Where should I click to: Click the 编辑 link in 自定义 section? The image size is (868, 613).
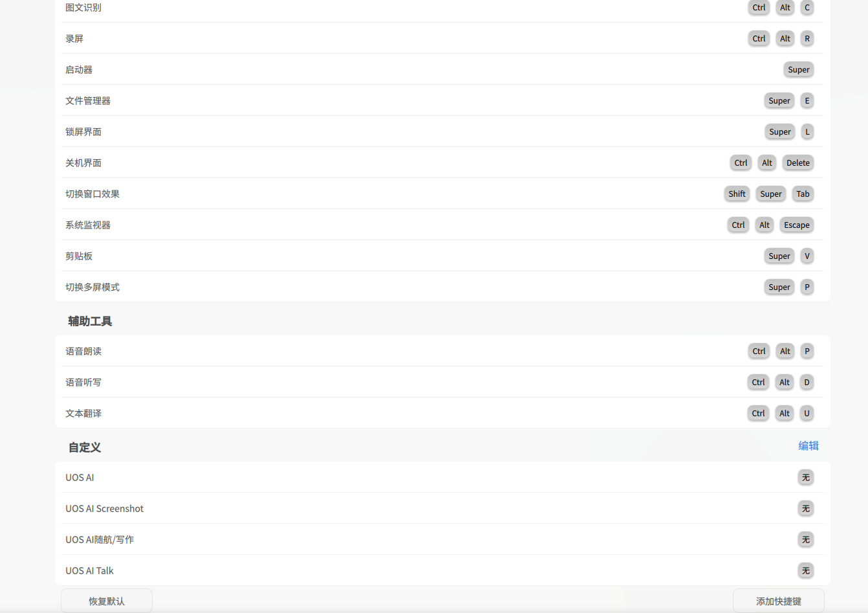pyautogui.click(x=808, y=445)
